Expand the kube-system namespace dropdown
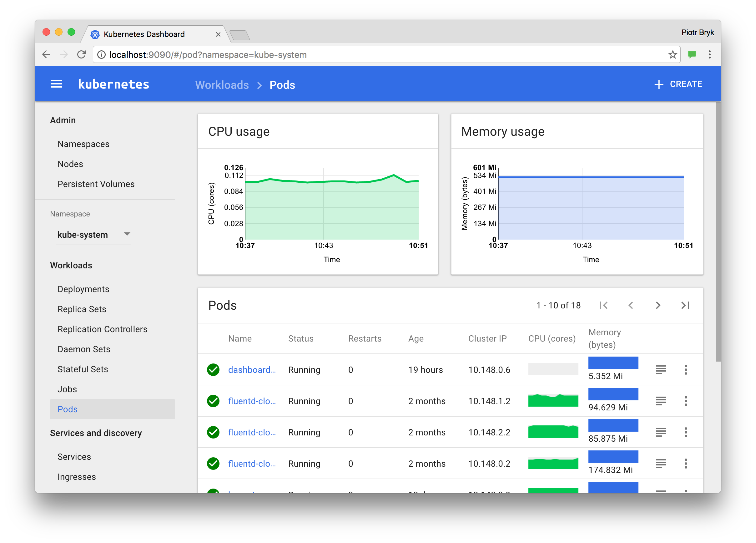This screenshot has width=756, height=543. pos(93,235)
